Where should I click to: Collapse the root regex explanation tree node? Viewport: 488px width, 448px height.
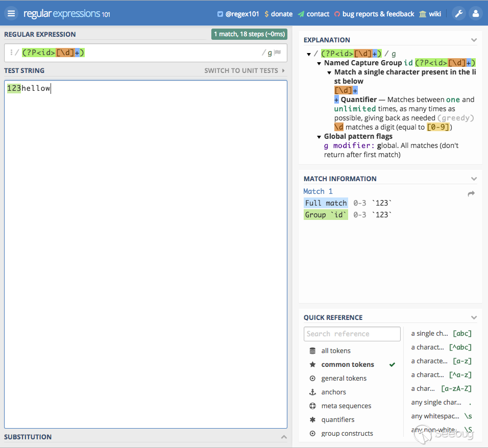(x=309, y=54)
